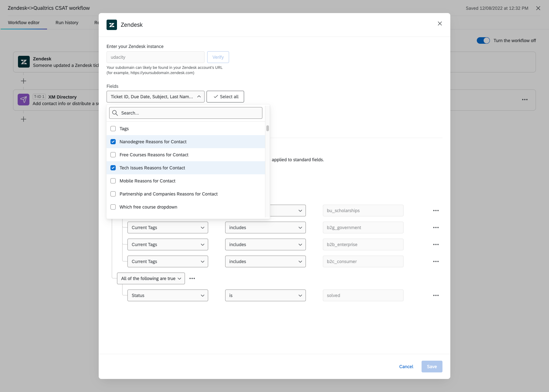Viewport: 549px width, 392px height.
Task: Collapse the Fields multi-select dropdown
Action: pos(156,97)
